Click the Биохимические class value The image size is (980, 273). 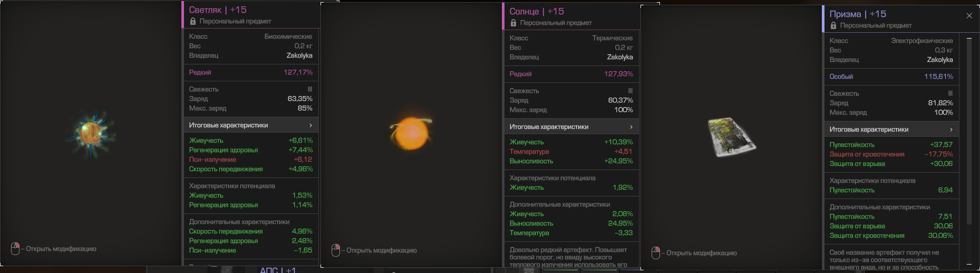(x=288, y=36)
